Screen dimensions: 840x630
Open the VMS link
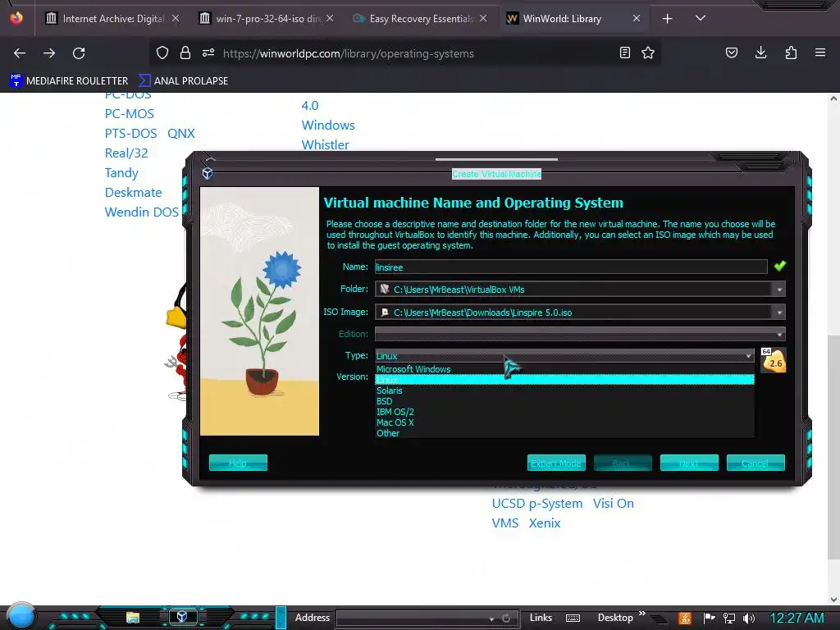pos(505,523)
